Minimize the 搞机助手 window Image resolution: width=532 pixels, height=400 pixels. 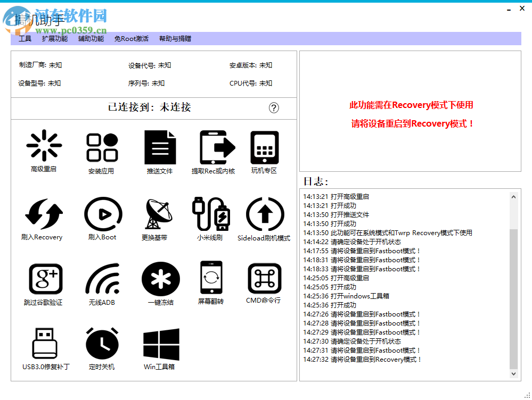click(509, 9)
